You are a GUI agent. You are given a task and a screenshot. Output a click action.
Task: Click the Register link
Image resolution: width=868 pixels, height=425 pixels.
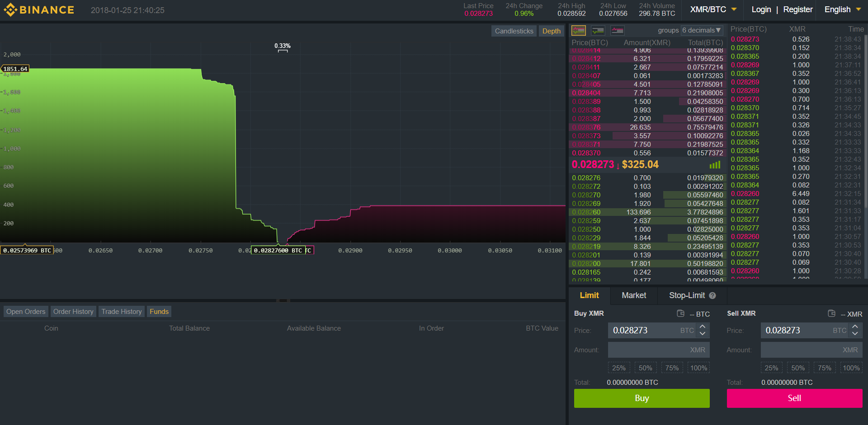(798, 9)
